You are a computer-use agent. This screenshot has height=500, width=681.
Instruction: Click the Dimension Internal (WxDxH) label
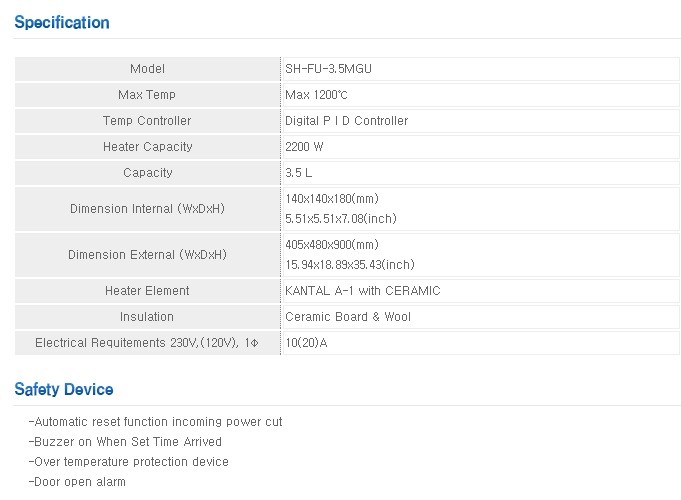(147, 209)
